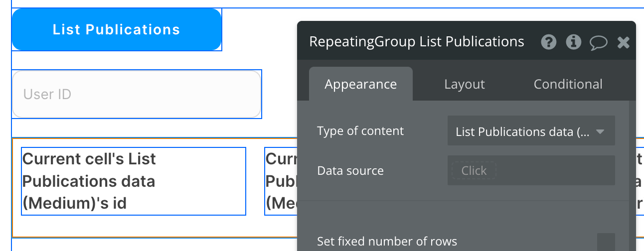Click the Type of content label

360,131
